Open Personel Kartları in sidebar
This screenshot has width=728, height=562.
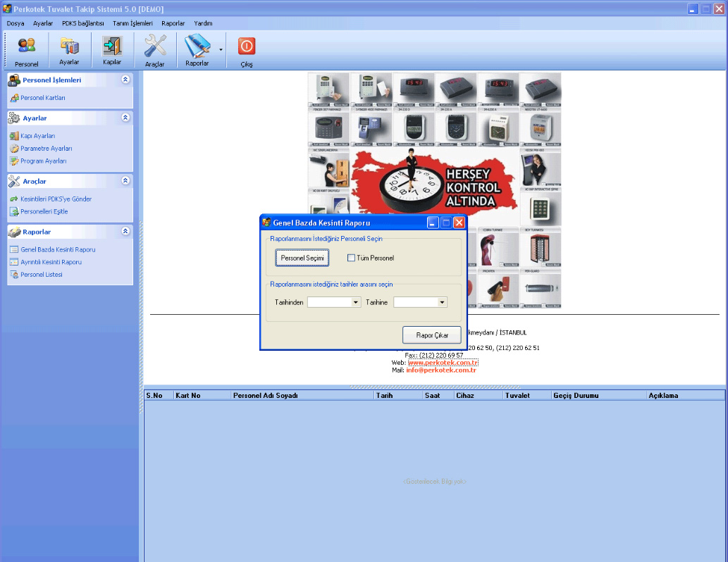click(42, 98)
